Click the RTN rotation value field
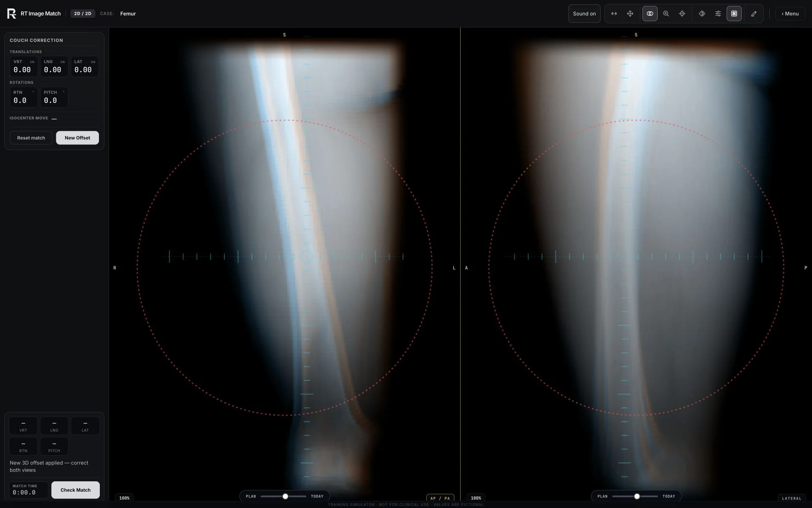Viewport: 812px width, 508px height. 24,97
